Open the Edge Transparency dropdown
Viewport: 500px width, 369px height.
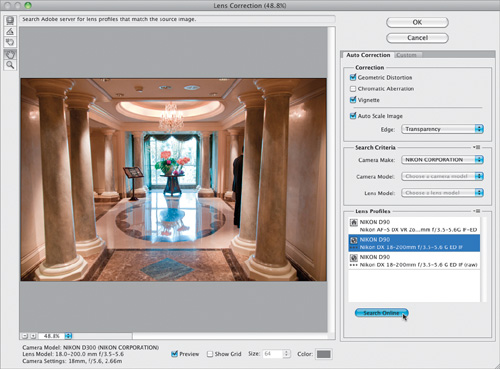tap(442, 129)
